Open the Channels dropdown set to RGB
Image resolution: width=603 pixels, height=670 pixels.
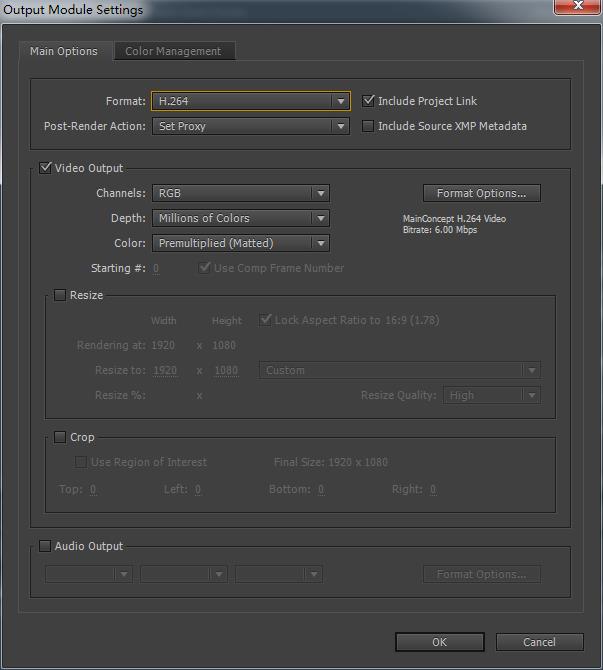(240, 193)
